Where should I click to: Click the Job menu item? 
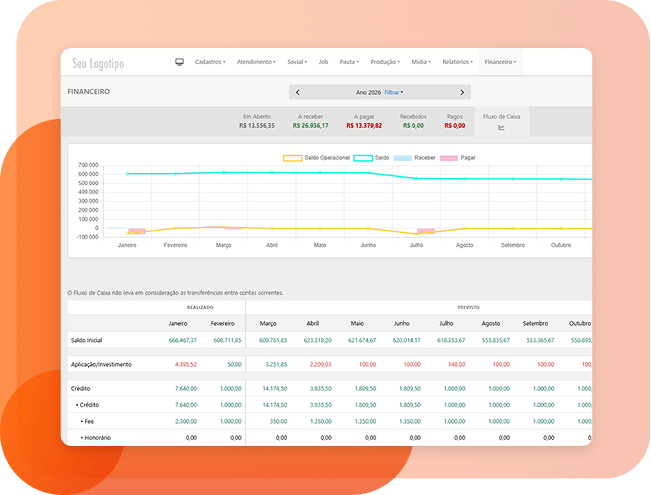point(323,62)
